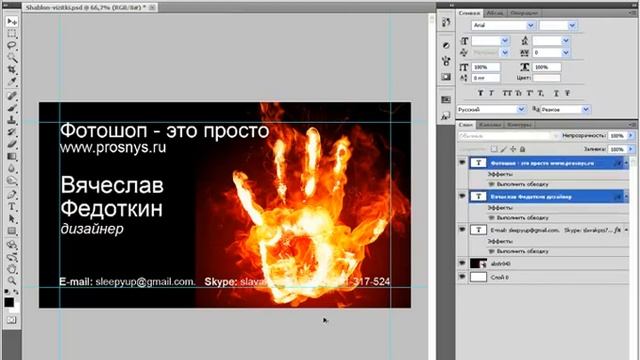640x360 pixels.
Task: Click All Caps style button
Action: click(x=507, y=93)
